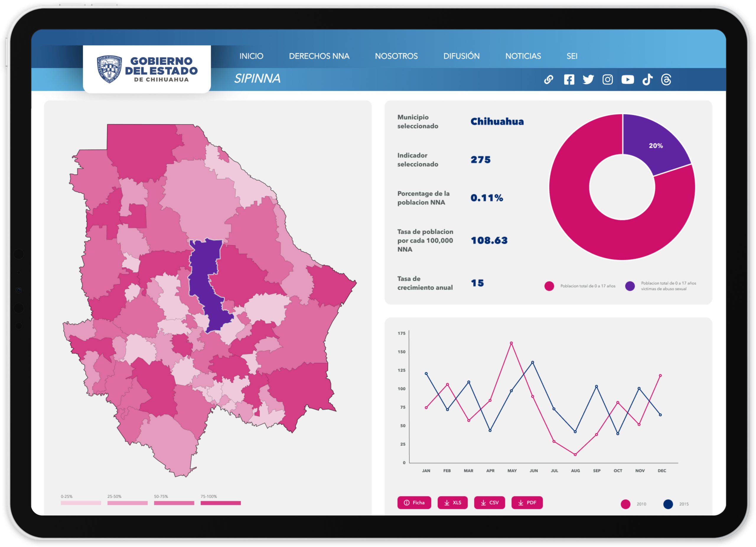Open the Facebook page icon
Screen dimensions: 756x547
click(x=569, y=79)
